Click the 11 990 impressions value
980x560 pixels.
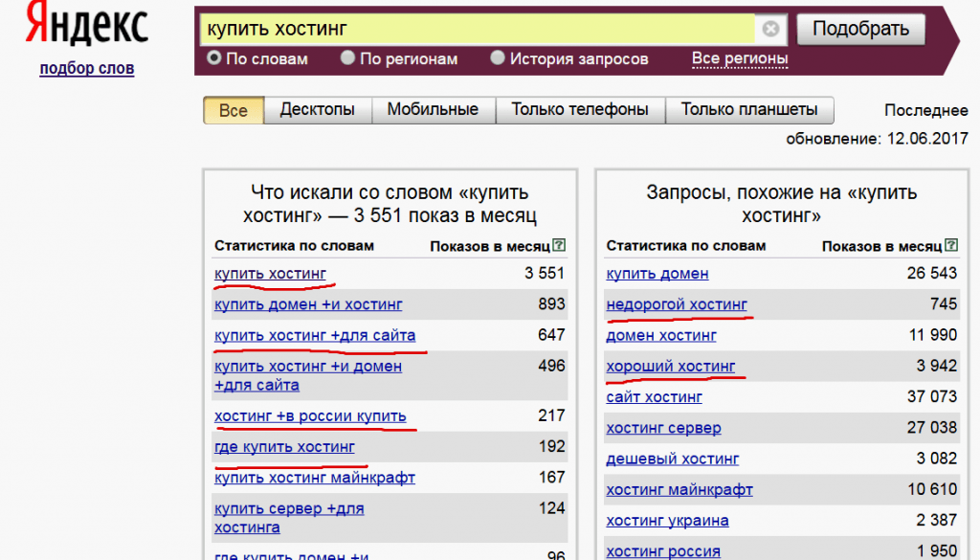[x=932, y=335]
